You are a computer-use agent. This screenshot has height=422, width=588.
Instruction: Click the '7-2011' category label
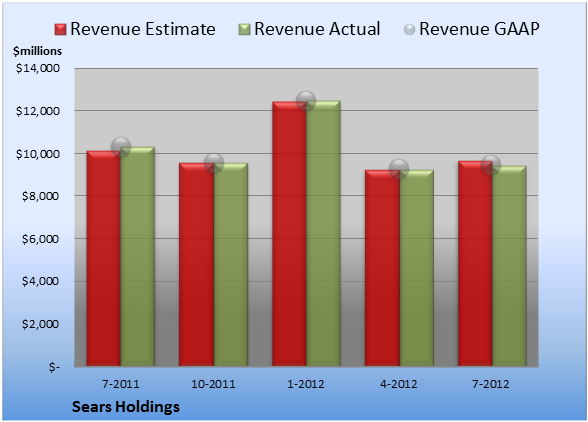pos(121,384)
